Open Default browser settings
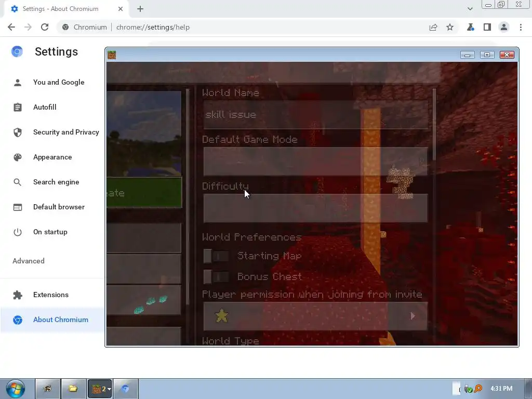This screenshot has height=399, width=532. (x=52, y=207)
